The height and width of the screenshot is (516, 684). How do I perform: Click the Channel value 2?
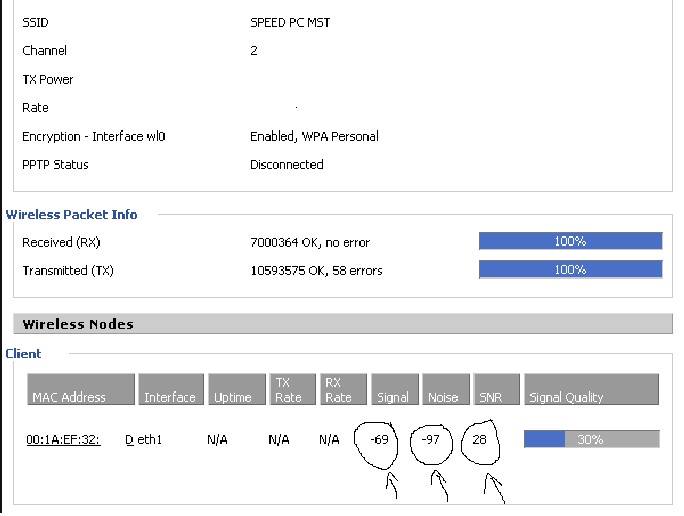[x=253, y=51]
